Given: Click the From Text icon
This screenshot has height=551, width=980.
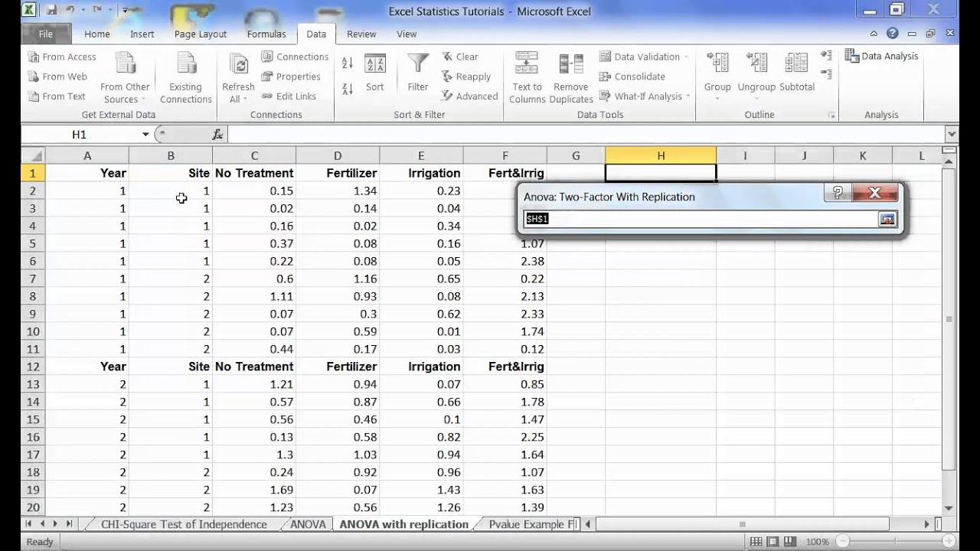Looking at the screenshot, I should tap(34, 96).
